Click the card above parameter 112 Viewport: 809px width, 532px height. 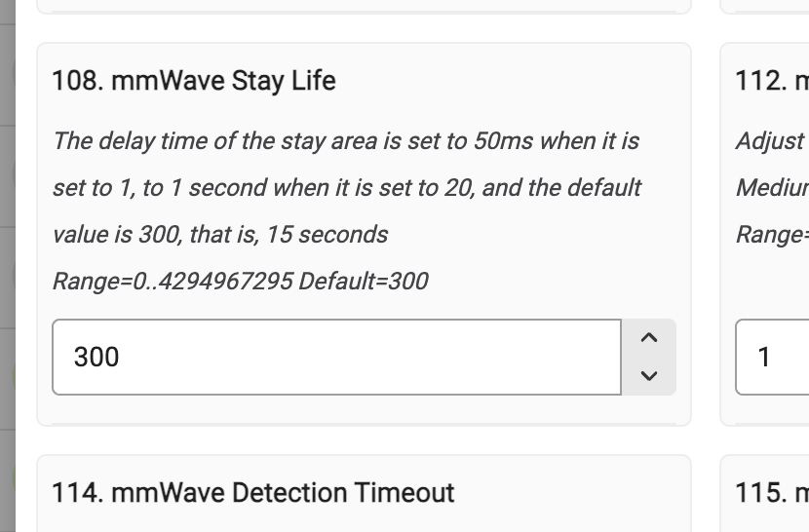coord(765,5)
